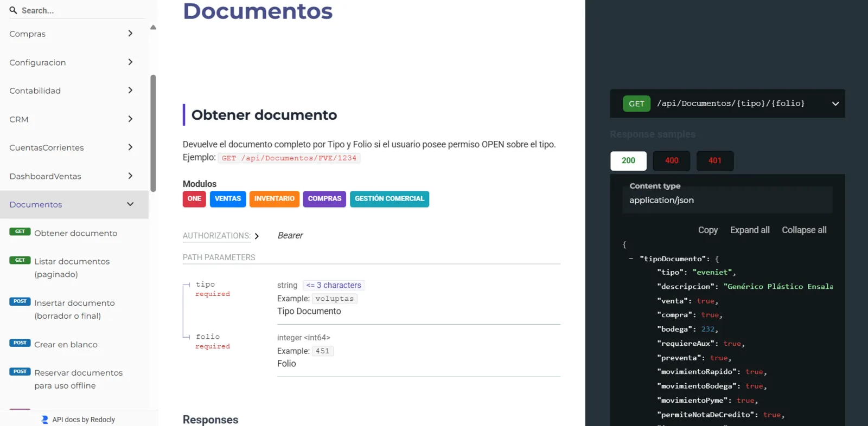Viewport: 868px width, 426px height.
Task: Select the 400 response tab
Action: 672,160
